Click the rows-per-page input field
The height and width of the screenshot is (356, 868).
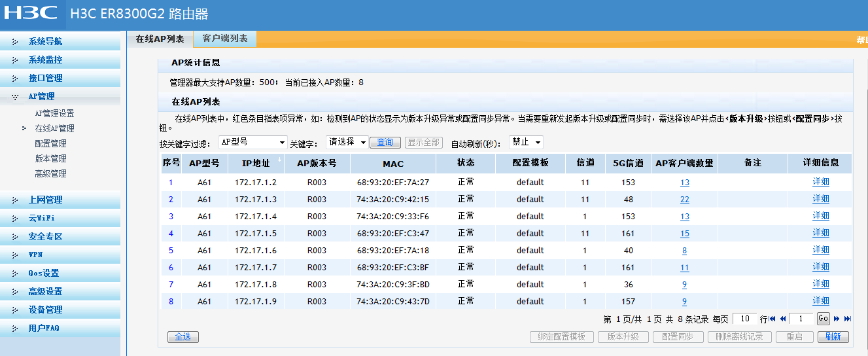744,319
